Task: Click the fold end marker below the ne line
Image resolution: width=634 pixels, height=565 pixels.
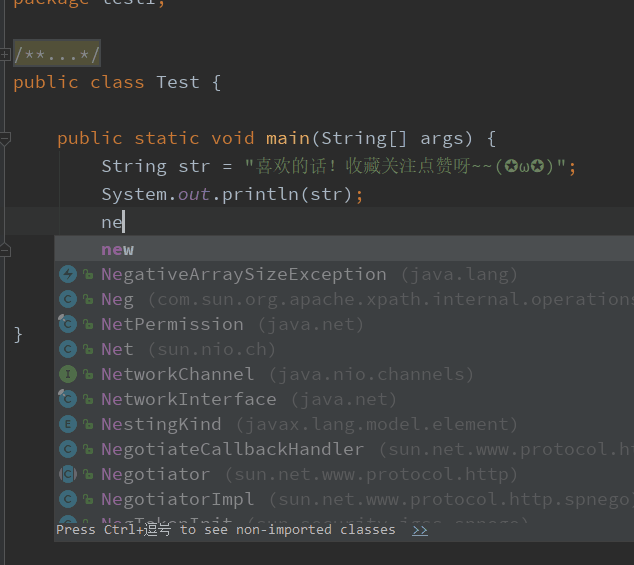Action: coord(6,248)
